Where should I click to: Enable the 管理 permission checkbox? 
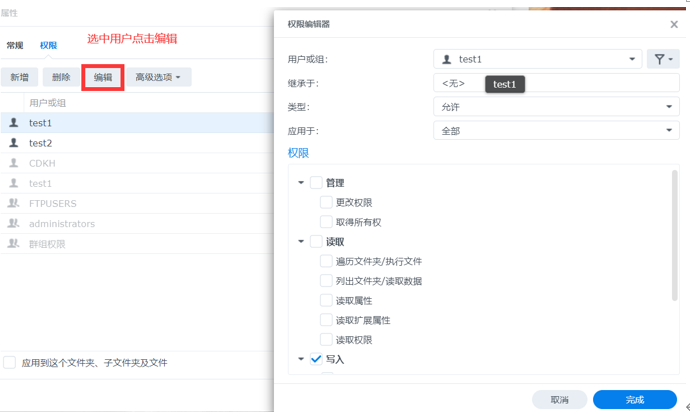pyautogui.click(x=316, y=183)
